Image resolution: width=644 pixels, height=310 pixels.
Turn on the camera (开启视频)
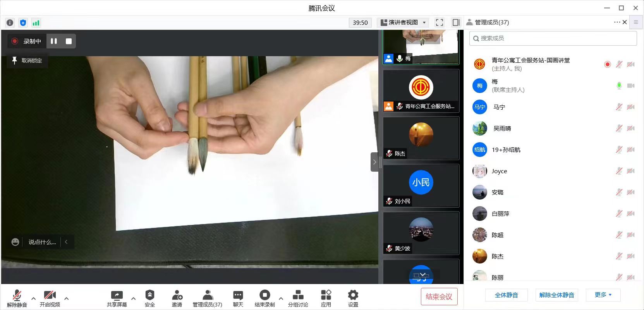coord(50,298)
